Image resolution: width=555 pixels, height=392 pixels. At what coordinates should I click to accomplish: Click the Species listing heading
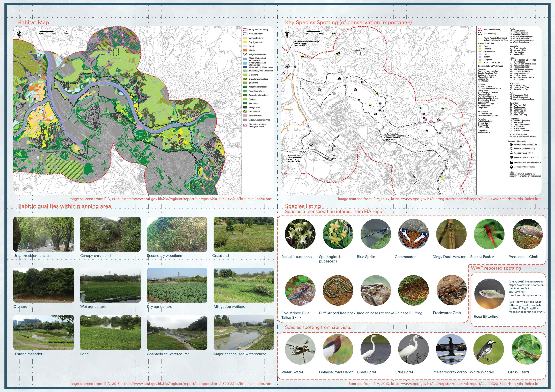pos(303,206)
